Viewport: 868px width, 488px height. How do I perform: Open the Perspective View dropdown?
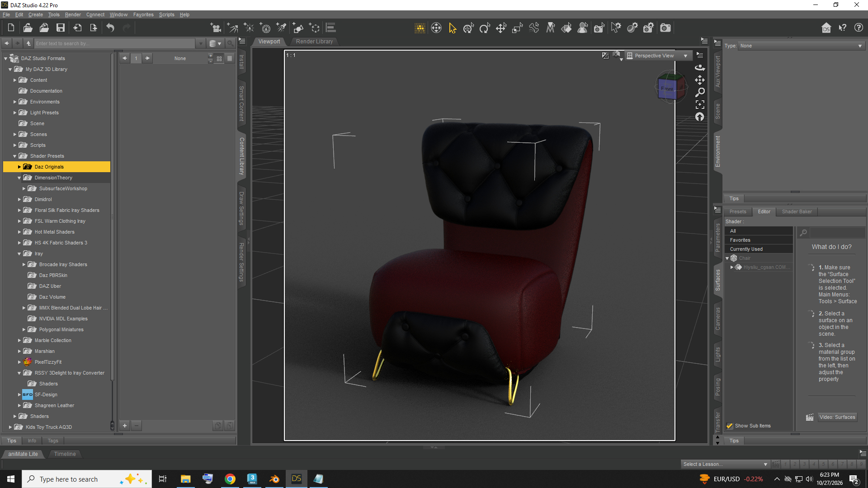click(x=658, y=56)
